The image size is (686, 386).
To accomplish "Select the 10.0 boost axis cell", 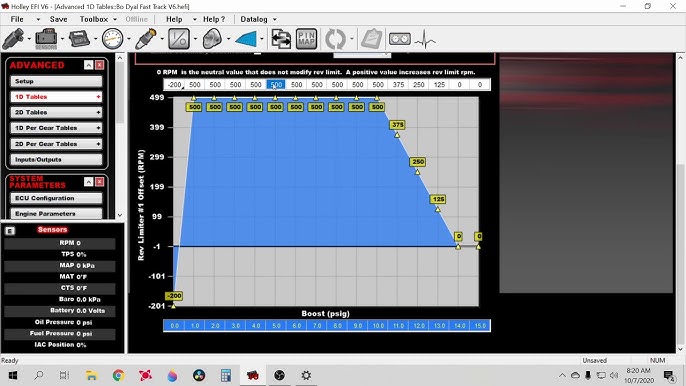I will click(x=378, y=326).
